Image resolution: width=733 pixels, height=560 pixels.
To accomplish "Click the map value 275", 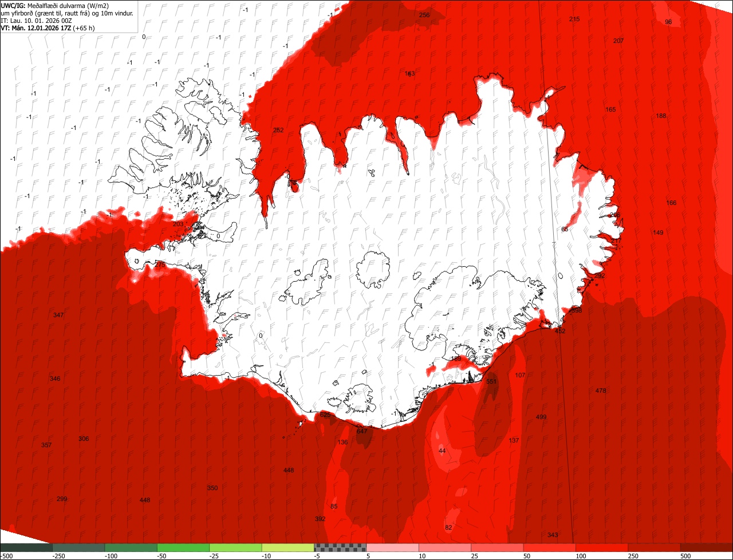I will point(160,265).
